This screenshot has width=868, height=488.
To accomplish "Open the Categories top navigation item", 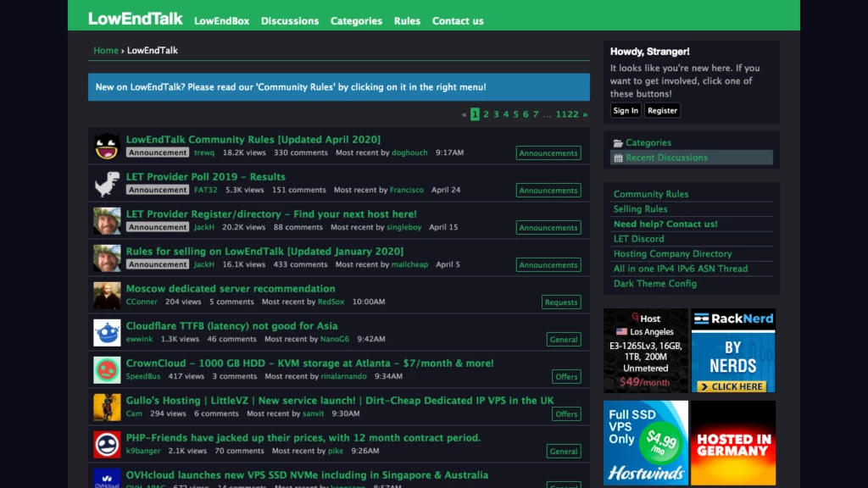I will pyautogui.click(x=356, y=21).
